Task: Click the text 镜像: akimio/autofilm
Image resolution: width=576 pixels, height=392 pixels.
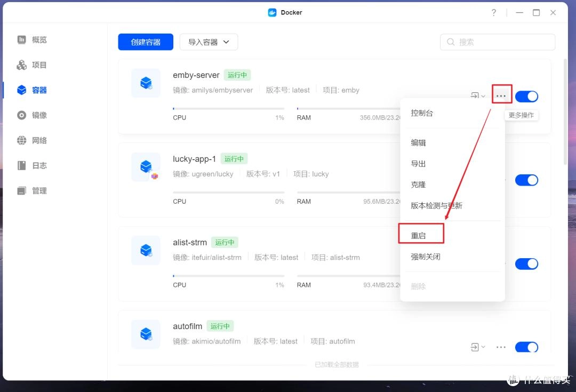Action: (x=207, y=341)
